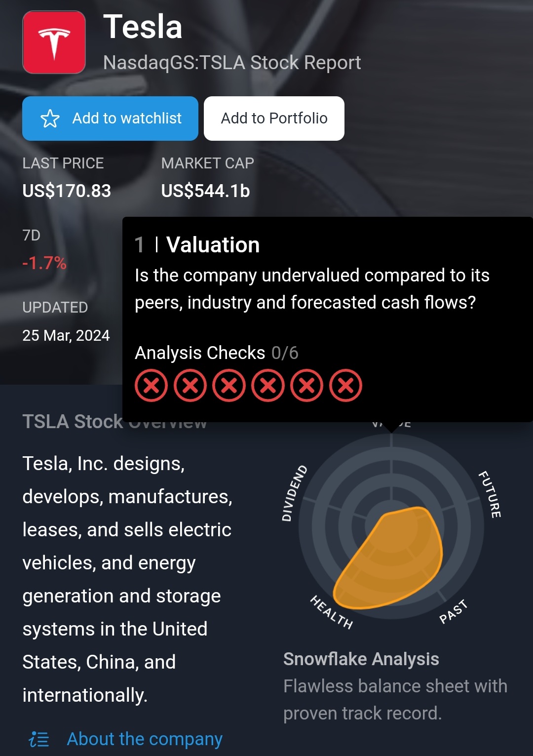Viewport: 533px width, 756px height.
Task: Click the second failed analysis check icon
Action: tap(190, 385)
